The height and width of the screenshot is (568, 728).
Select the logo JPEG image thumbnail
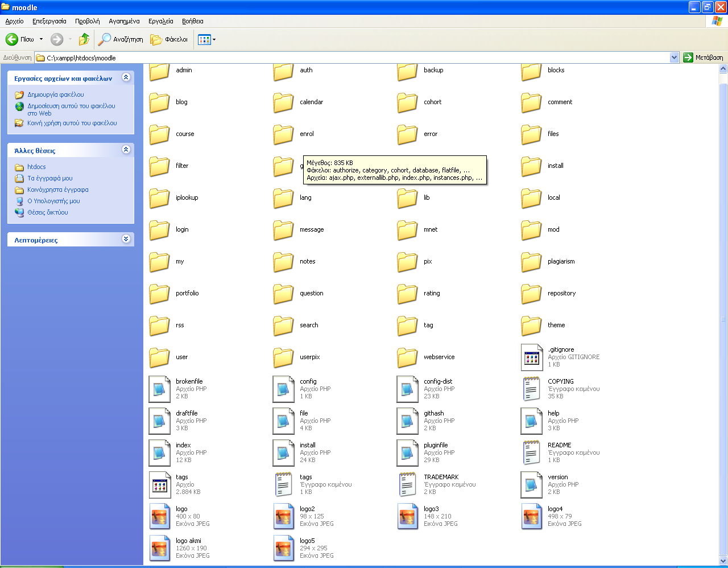(x=159, y=517)
